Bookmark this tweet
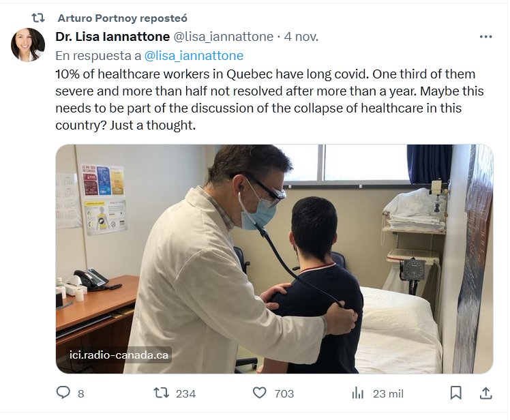The height and width of the screenshot is (420, 510). tap(455, 393)
